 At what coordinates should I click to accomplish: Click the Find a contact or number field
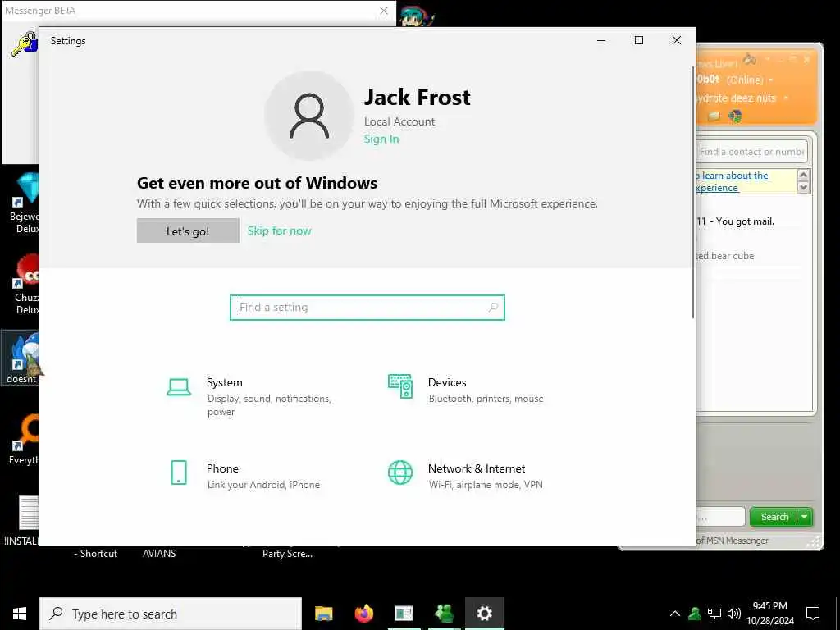(x=751, y=152)
